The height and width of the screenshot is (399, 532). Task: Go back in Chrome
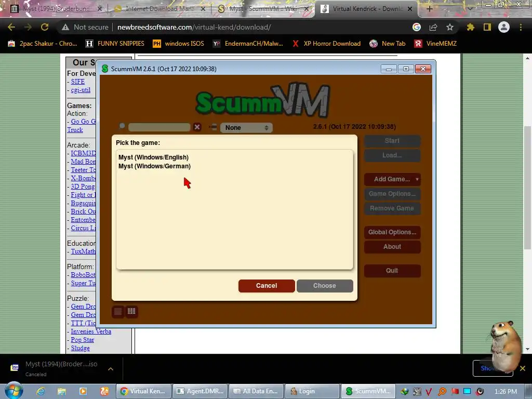click(11, 27)
